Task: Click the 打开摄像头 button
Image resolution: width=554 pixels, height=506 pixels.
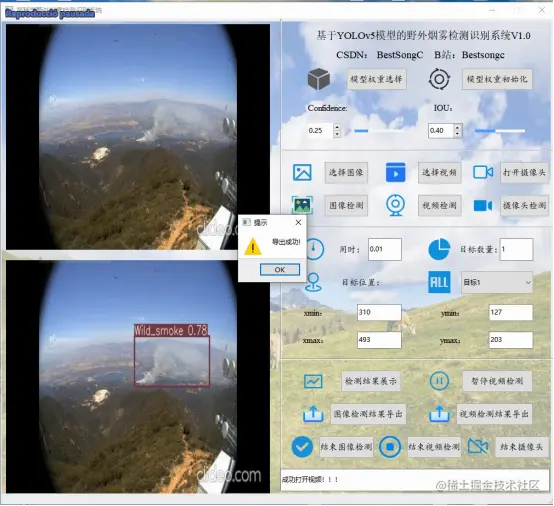Action: (524, 172)
